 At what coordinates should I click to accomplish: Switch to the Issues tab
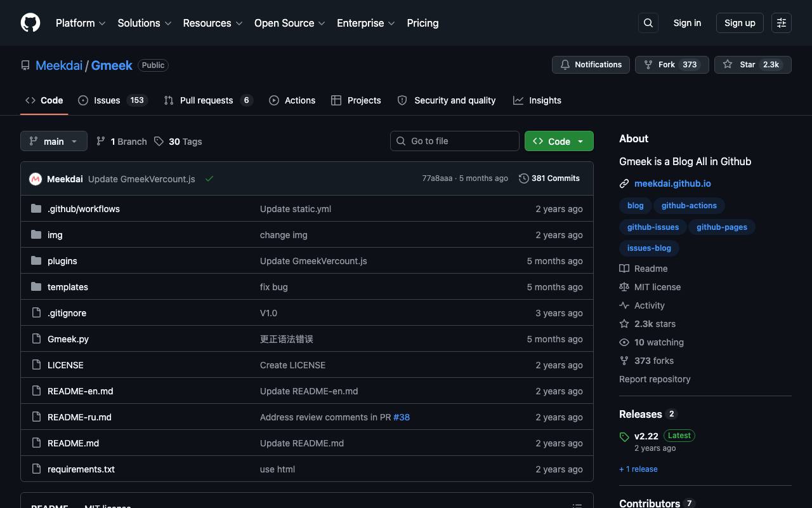click(113, 100)
